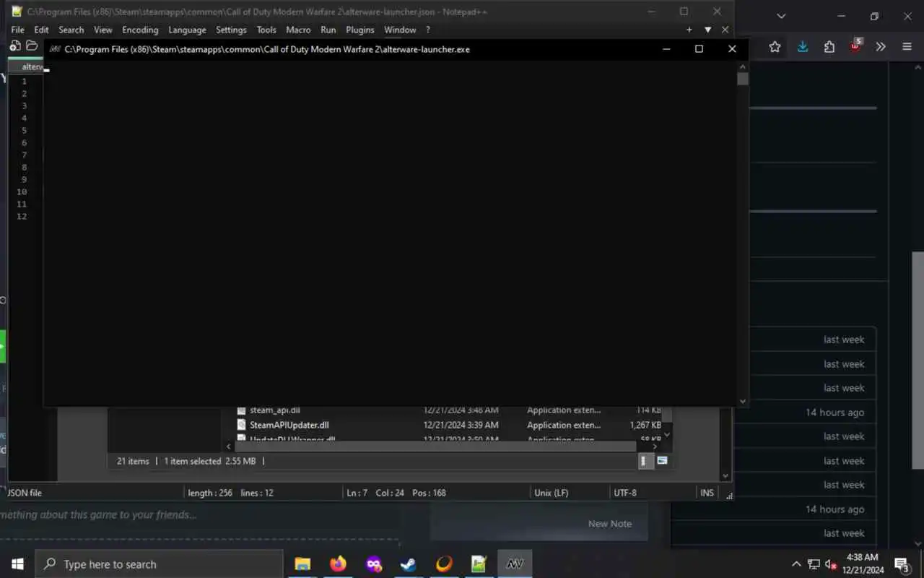Click the Unix (LF) line ending status field

(x=552, y=493)
